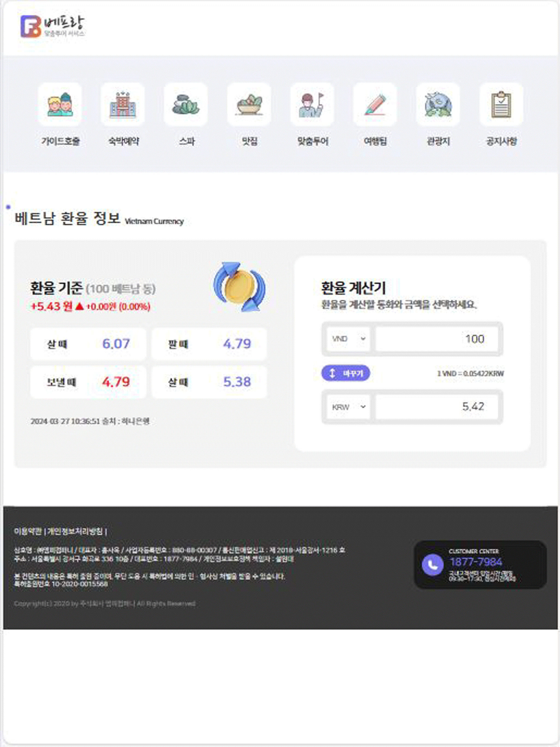Click the 바꾸기 swap currencies button
Viewport: 560px width, 747px height.
[346, 373]
